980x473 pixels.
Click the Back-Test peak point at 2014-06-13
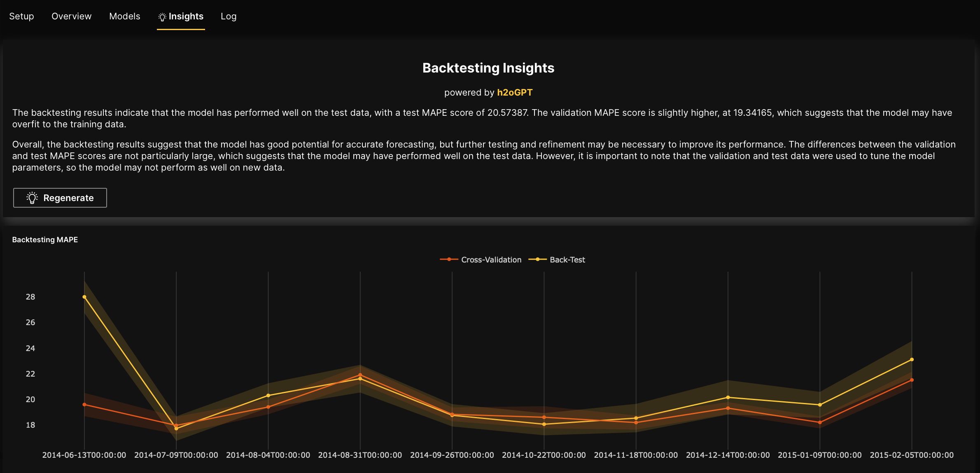(84, 297)
